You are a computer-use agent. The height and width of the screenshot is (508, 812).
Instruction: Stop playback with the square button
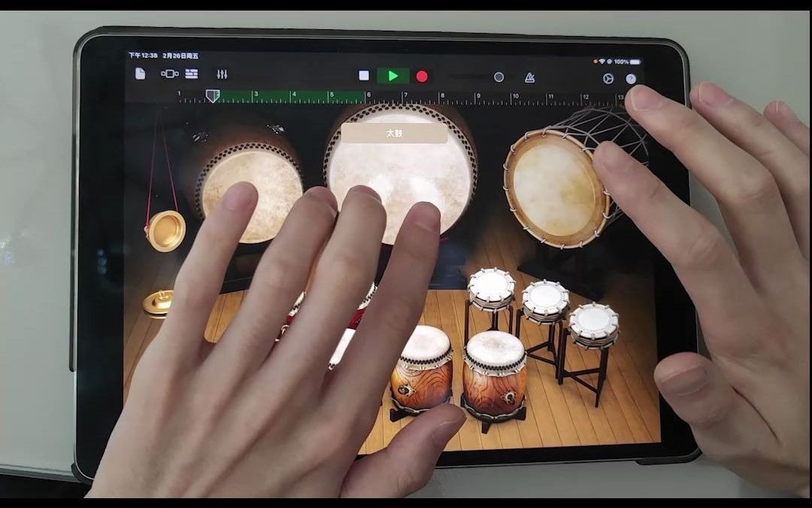[364, 76]
